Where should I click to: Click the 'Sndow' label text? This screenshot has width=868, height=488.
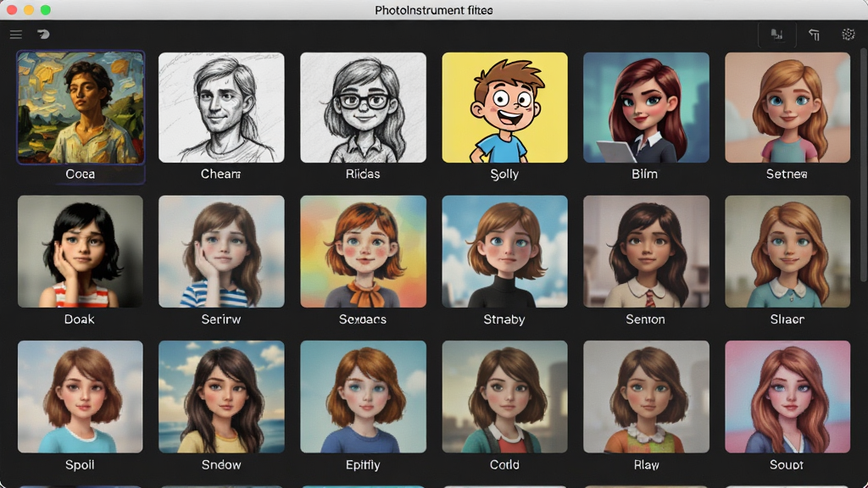point(221,465)
